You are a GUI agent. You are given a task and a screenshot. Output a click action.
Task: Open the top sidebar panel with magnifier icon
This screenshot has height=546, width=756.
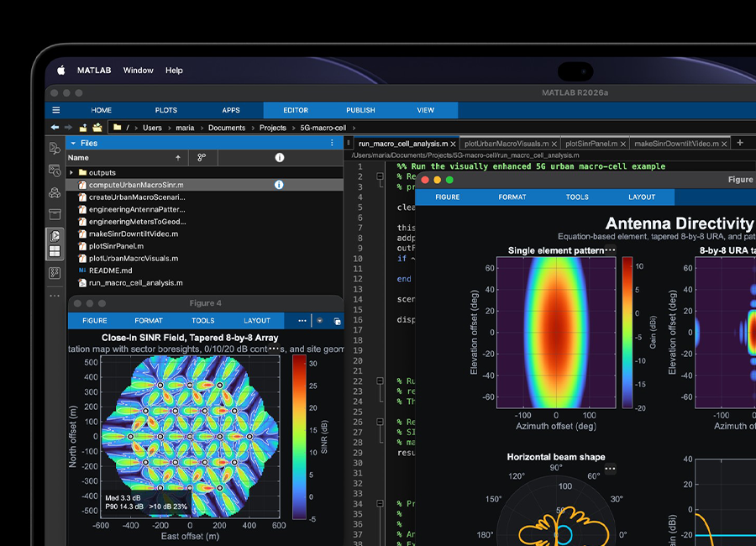(55, 148)
